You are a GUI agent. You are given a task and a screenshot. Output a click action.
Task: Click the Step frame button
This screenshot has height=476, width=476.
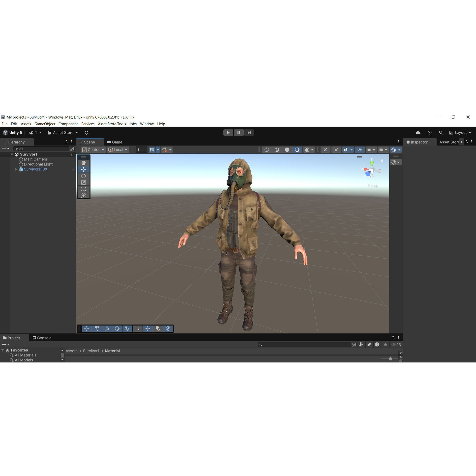click(249, 133)
